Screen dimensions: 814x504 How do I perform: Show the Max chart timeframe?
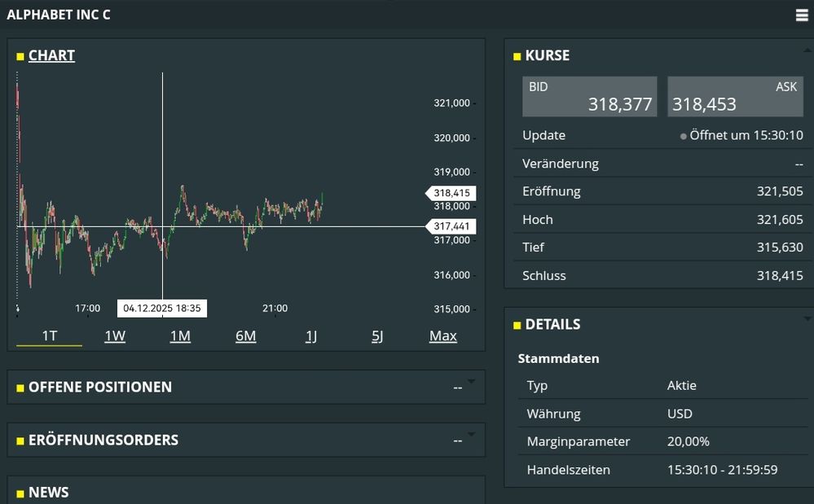tap(442, 336)
